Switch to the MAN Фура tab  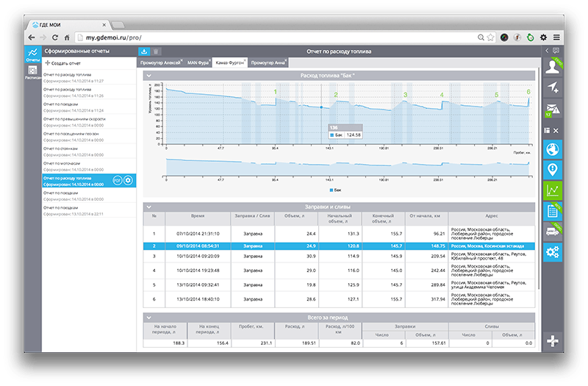[x=198, y=62]
